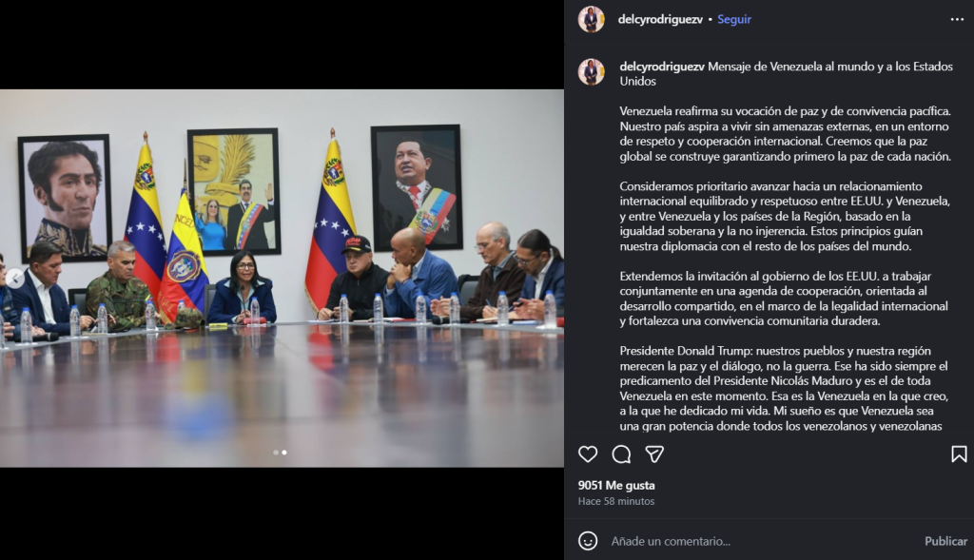Save the post with the bookmark icon
Viewport: 974px width, 560px height.
click(x=959, y=454)
